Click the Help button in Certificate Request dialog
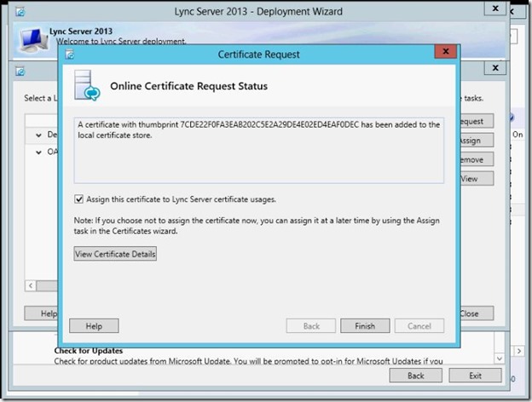Image resolution: width=532 pixels, height=402 pixels. pyautogui.click(x=94, y=326)
